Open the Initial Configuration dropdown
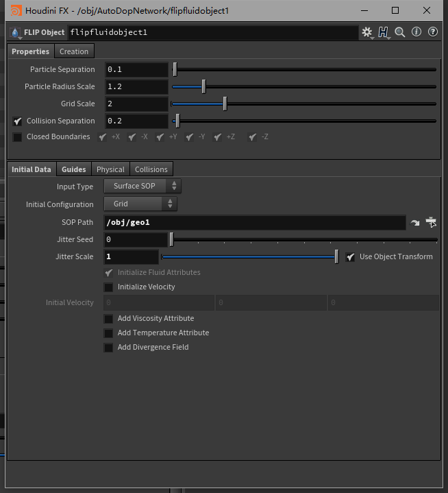448x493 pixels. coord(140,204)
